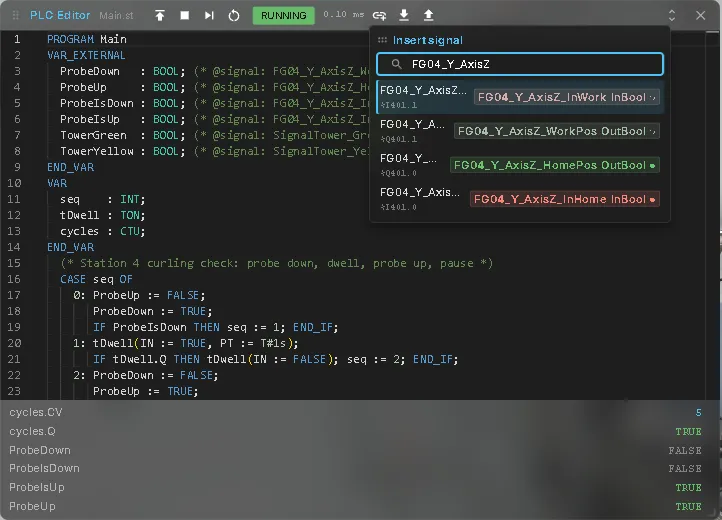Click the search magnifier in Insert signal
722x520 pixels.
coord(396,64)
